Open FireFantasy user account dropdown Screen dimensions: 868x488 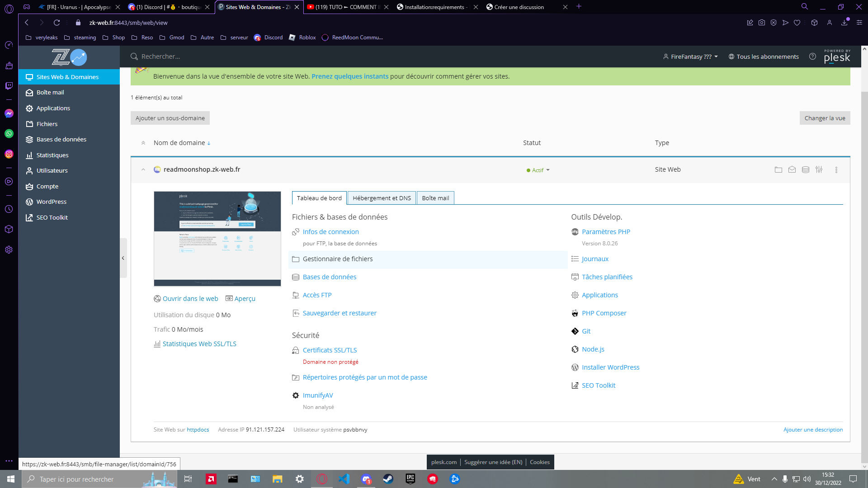(690, 56)
